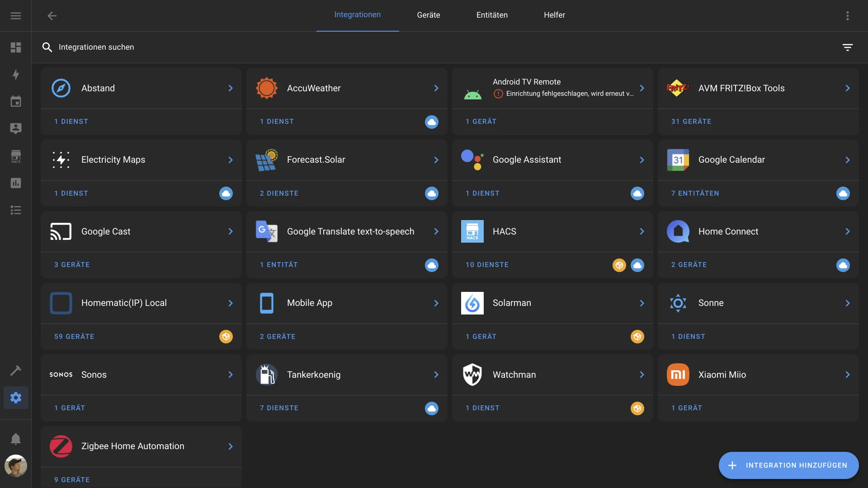Click the Xiaomi Miio logo icon

678,375
